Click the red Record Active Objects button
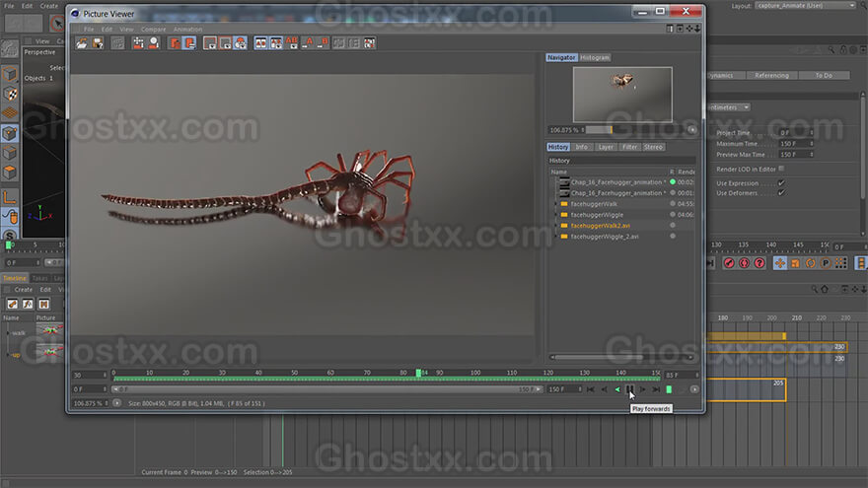868x488 pixels. click(x=729, y=263)
